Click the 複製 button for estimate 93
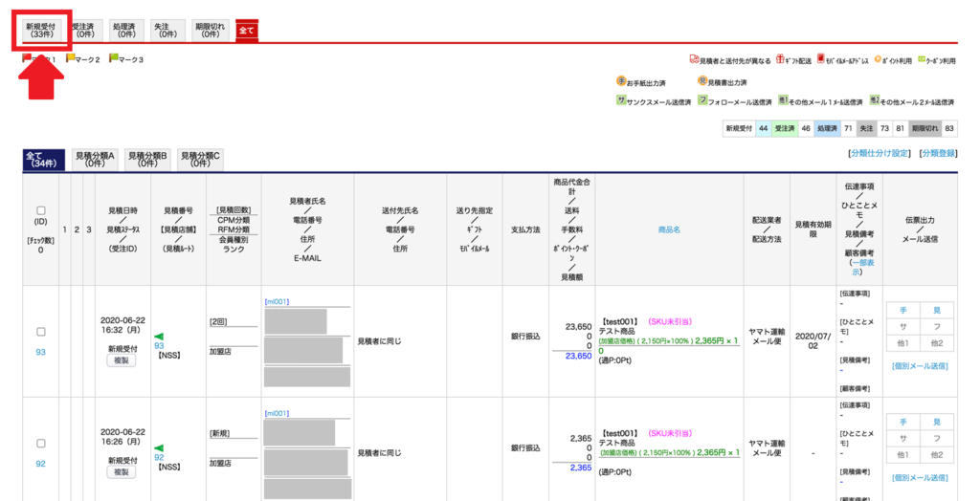The width and height of the screenshot is (980, 501). pyautogui.click(x=122, y=361)
